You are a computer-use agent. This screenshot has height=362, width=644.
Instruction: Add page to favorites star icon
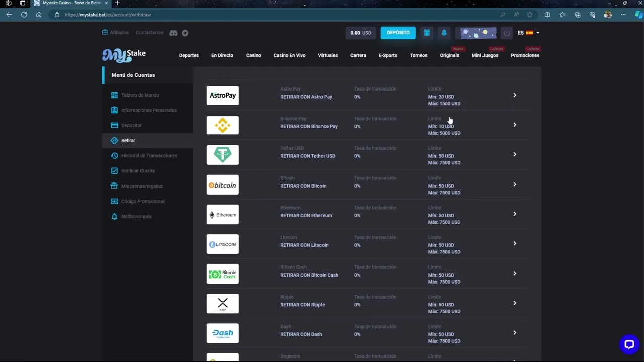(530, 15)
